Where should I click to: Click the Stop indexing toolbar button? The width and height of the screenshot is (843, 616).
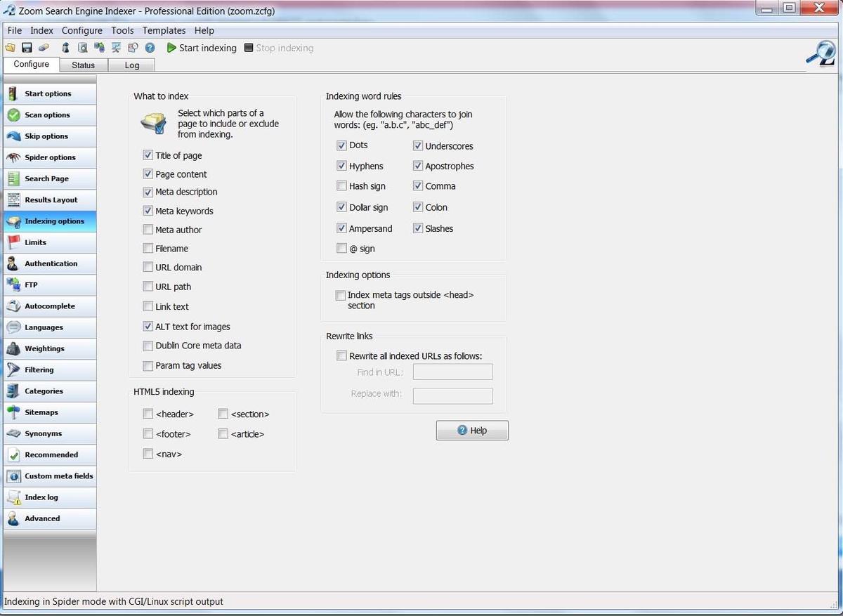click(279, 48)
